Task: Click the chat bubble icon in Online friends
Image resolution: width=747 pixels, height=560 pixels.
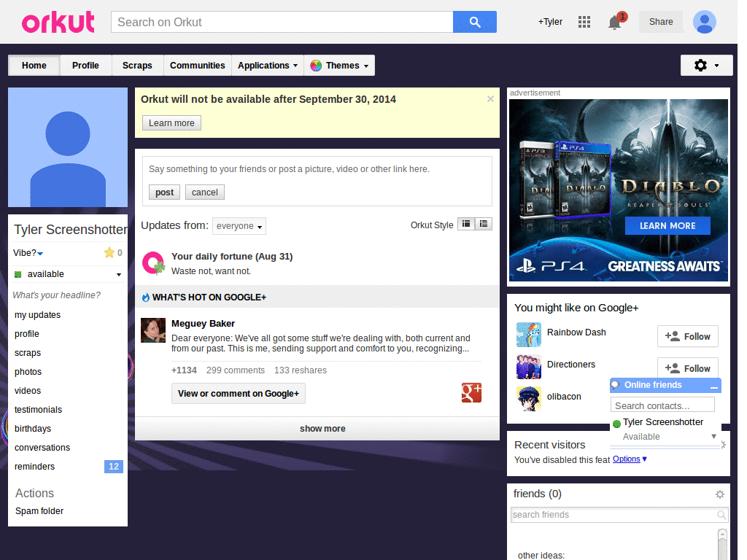Action: [x=615, y=385]
